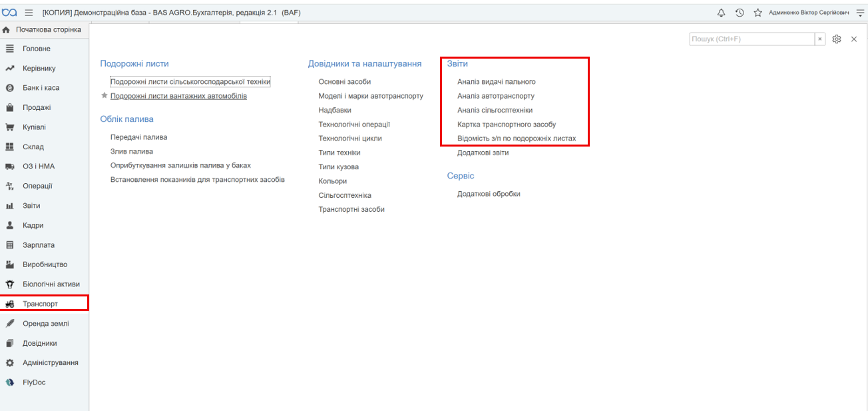Viewport: 868px width, 411px height.
Task: Click the Оренда землі feather icon
Action: click(x=10, y=324)
